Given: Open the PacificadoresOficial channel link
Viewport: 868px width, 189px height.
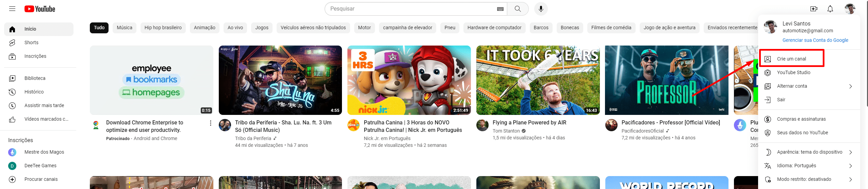Looking at the screenshot, I should 642,131.
